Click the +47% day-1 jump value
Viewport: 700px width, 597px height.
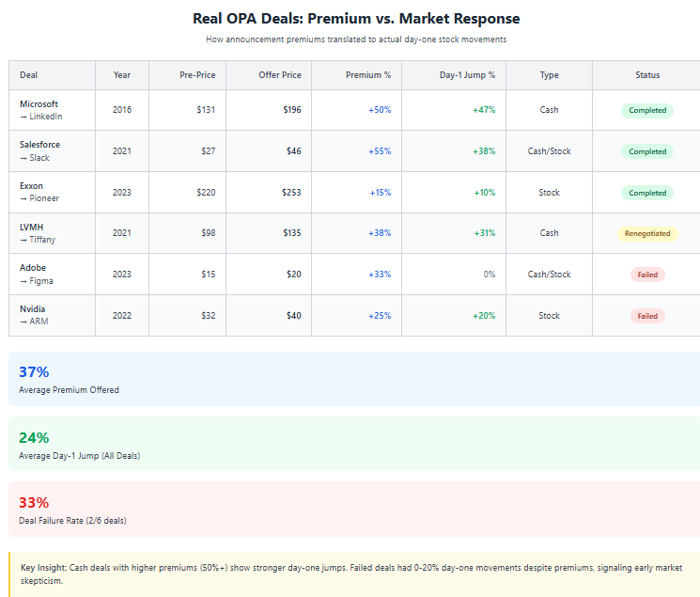[x=484, y=110]
